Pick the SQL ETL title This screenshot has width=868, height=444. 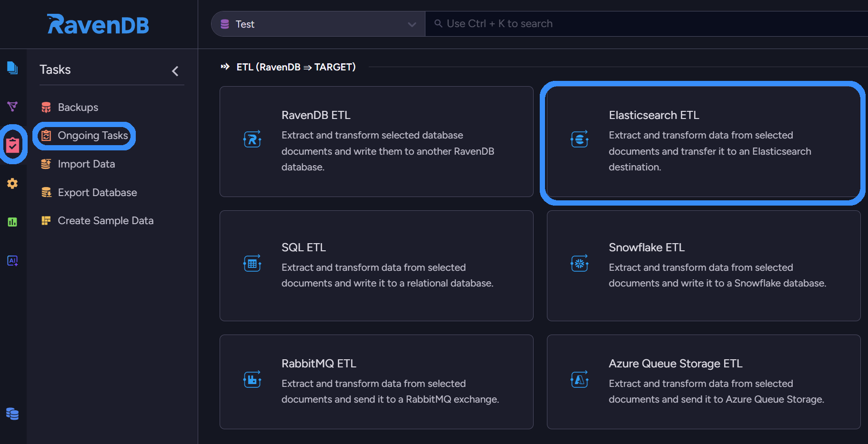[x=303, y=247]
